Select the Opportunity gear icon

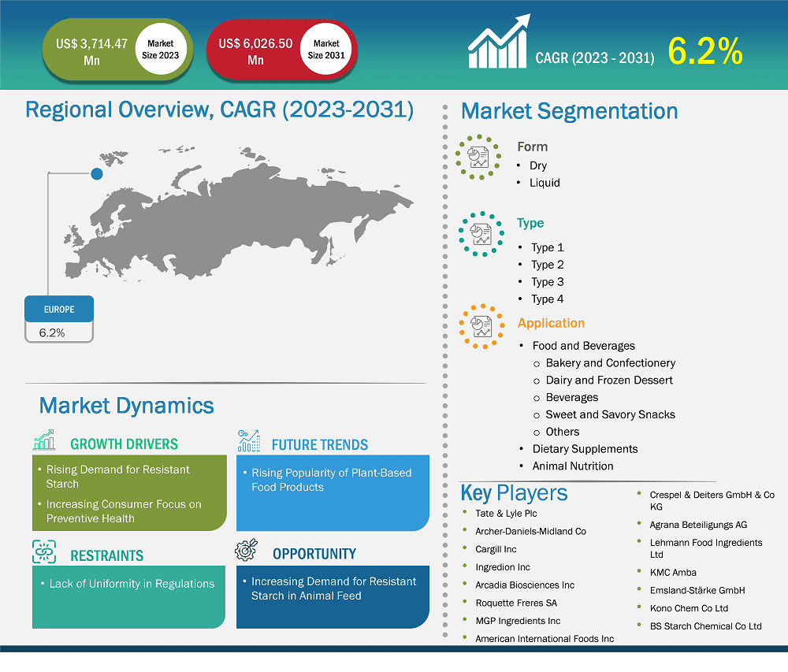tap(247, 551)
